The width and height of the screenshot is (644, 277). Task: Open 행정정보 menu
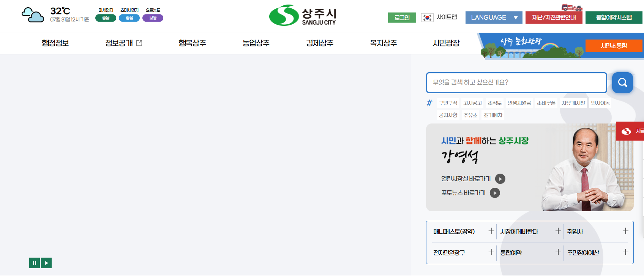[55, 43]
